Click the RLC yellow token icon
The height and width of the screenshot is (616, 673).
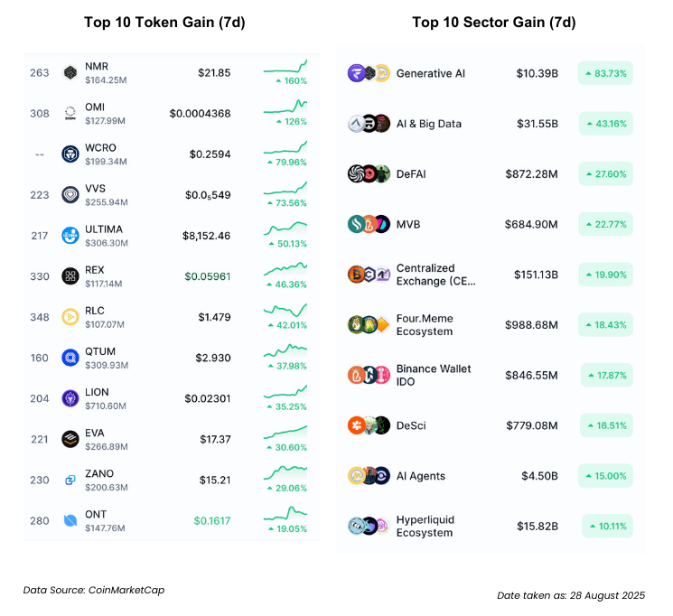pos(70,317)
